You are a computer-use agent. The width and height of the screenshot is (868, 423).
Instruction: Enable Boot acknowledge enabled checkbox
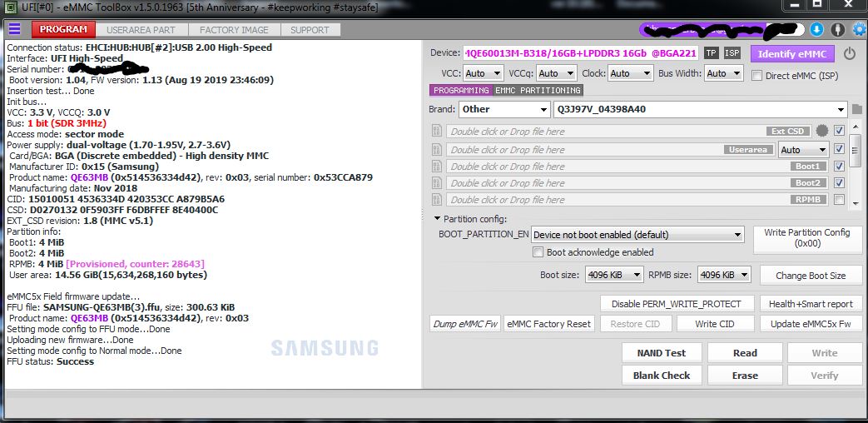538,252
